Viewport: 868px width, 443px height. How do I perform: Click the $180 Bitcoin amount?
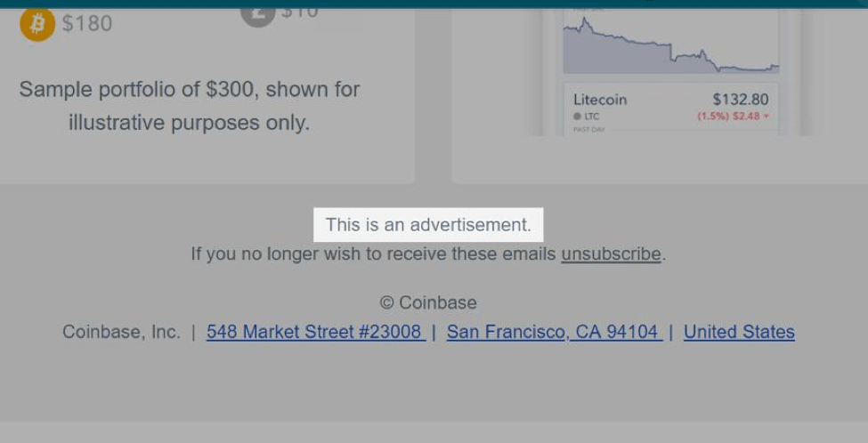[87, 23]
